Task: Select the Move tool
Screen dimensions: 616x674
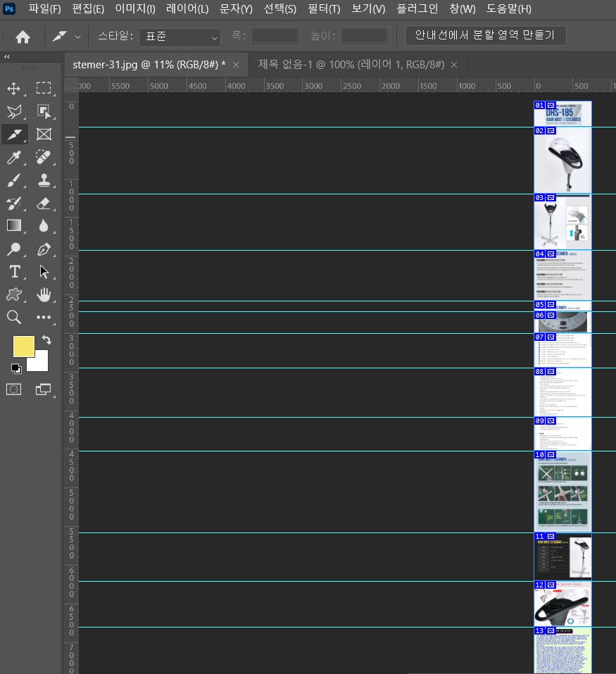Action: coord(13,88)
